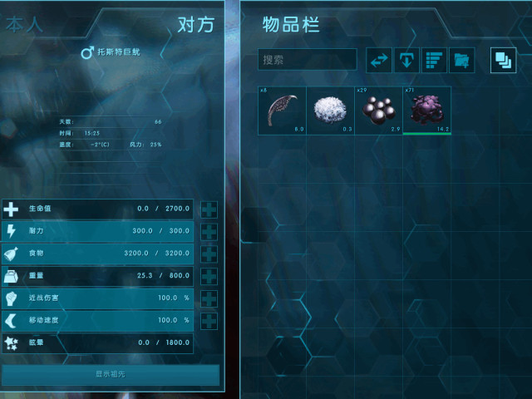Add a point to 重量 weight
The image size is (532, 399).
[x=209, y=277]
